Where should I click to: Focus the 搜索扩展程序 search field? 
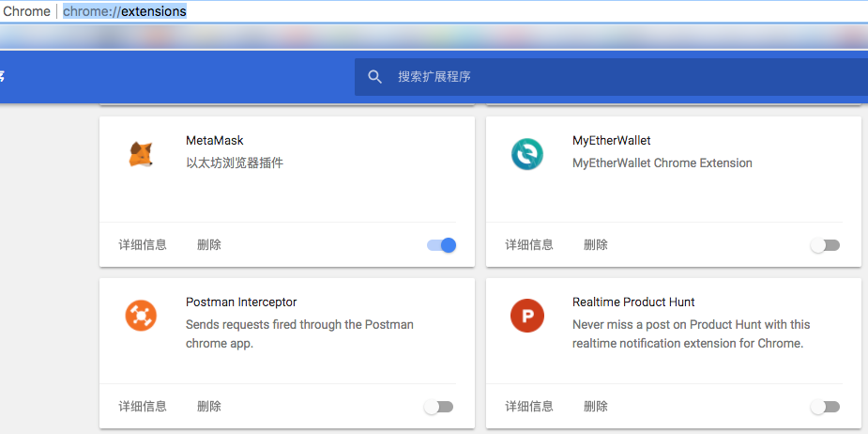611,77
